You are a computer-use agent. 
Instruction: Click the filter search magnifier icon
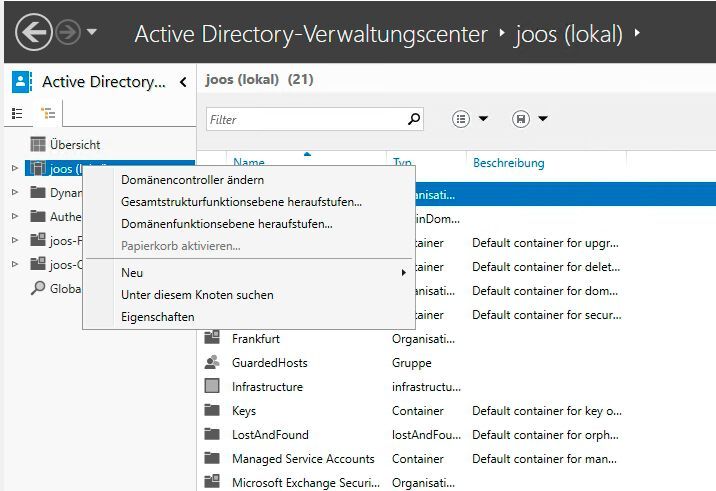pos(414,119)
